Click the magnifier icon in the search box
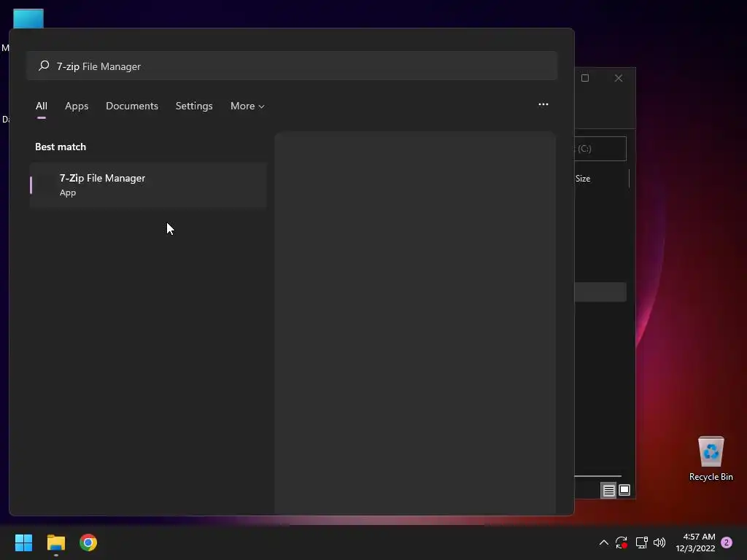747x560 pixels. pos(44,66)
